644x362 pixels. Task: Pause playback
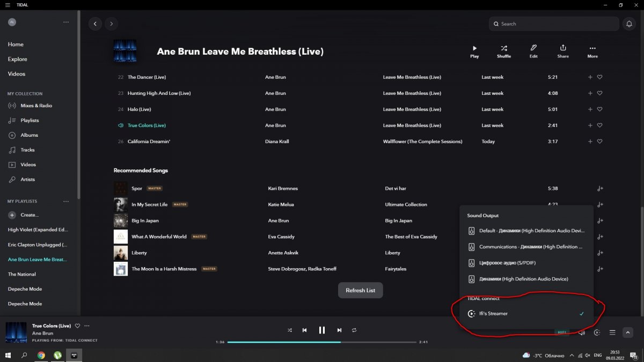[322, 330]
